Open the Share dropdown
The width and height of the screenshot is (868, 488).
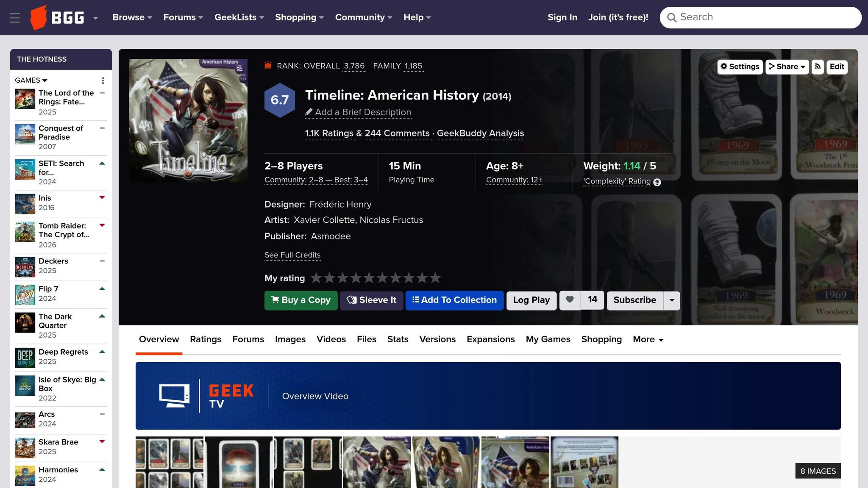pyautogui.click(x=787, y=67)
